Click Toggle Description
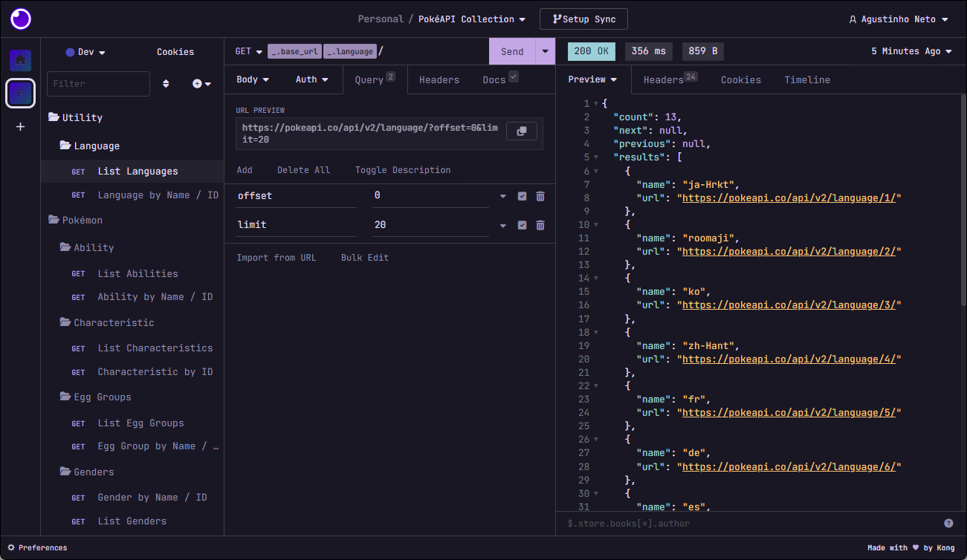 [x=403, y=170]
